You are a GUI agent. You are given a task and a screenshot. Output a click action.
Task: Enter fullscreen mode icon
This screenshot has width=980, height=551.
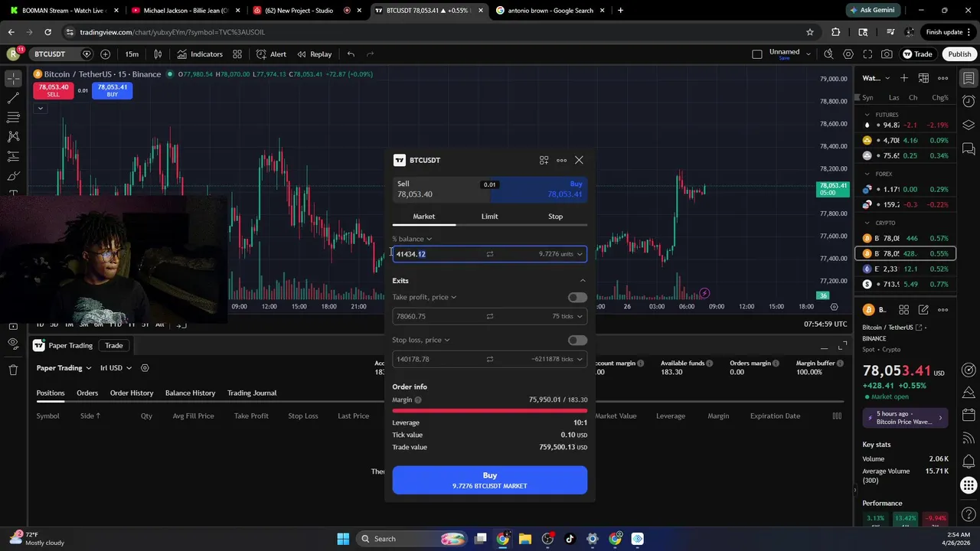click(867, 54)
